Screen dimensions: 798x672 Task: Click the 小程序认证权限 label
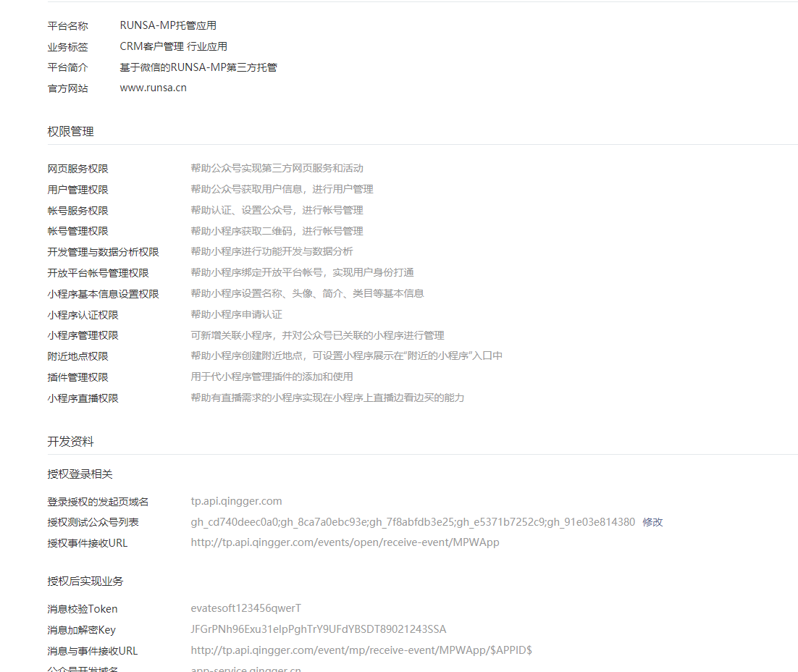click(x=83, y=314)
